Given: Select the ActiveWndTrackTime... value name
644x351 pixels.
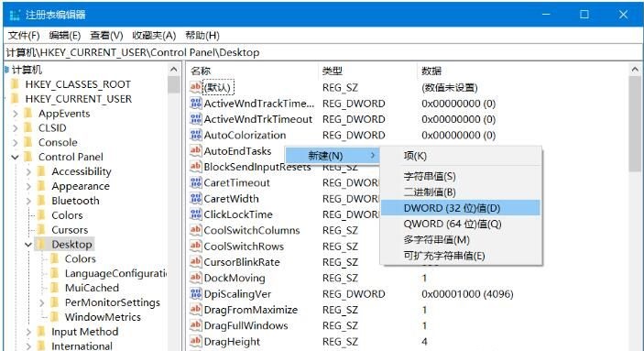Looking at the screenshot, I should click(259, 104).
